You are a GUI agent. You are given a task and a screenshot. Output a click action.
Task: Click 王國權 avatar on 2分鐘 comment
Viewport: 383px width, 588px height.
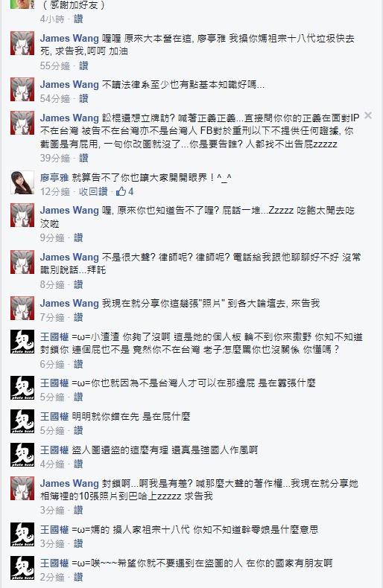click(22, 567)
